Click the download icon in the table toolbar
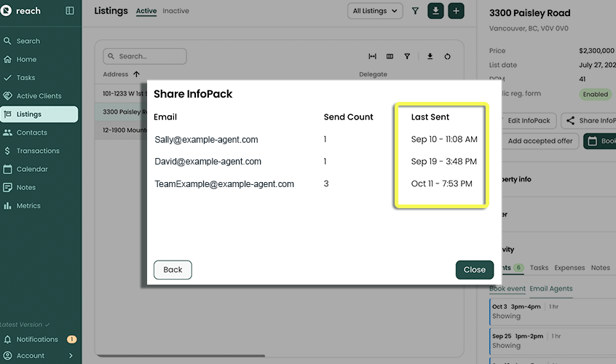Screen dimensions: 616x364 [430, 56]
